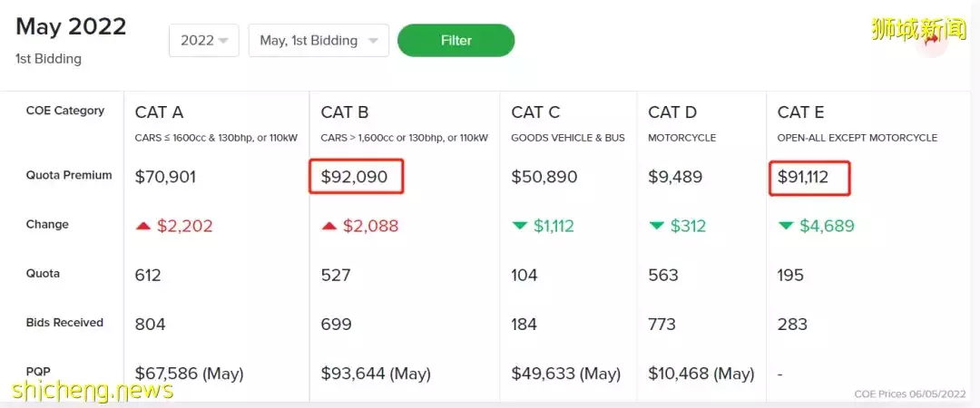Click the CAT C header
The image size is (980, 408).
point(535,112)
